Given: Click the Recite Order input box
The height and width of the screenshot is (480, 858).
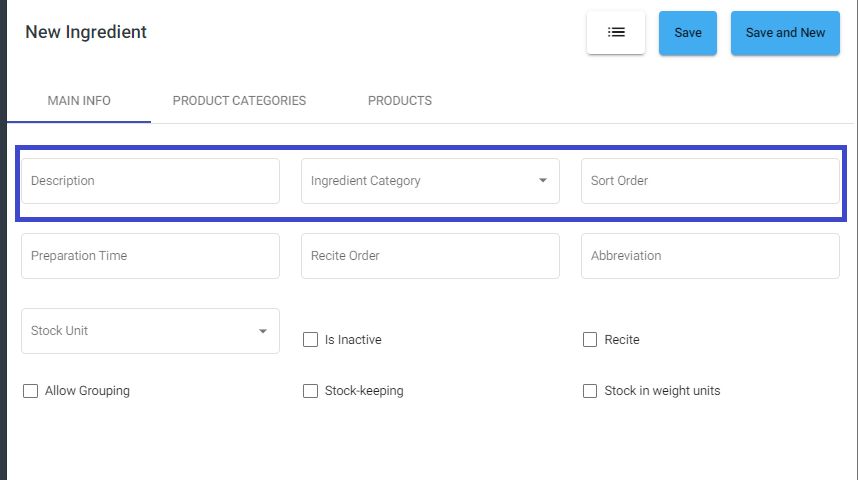Looking at the screenshot, I should tap(430, 256).
